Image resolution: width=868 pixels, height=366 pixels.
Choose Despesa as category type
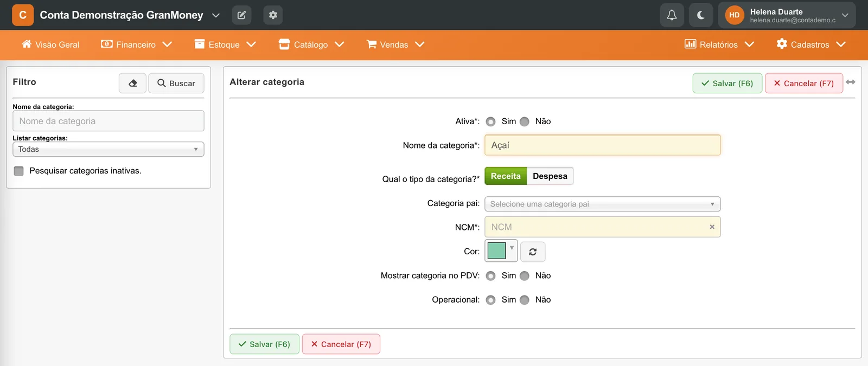550,176
